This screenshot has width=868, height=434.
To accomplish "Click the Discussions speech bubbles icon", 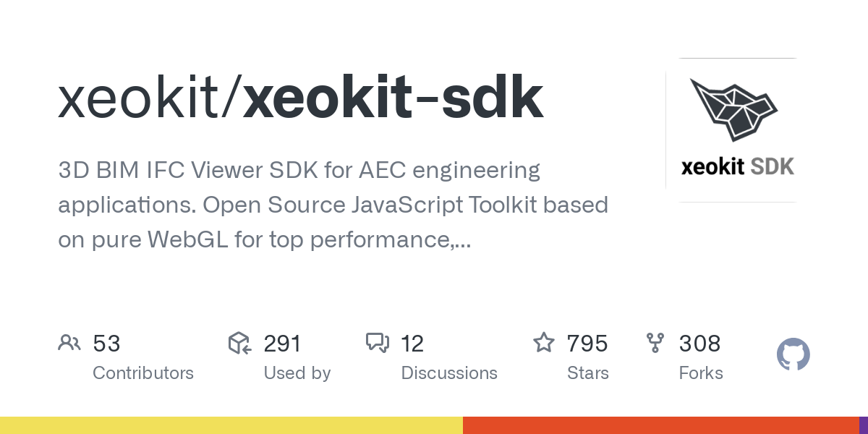I will (378, 343).
